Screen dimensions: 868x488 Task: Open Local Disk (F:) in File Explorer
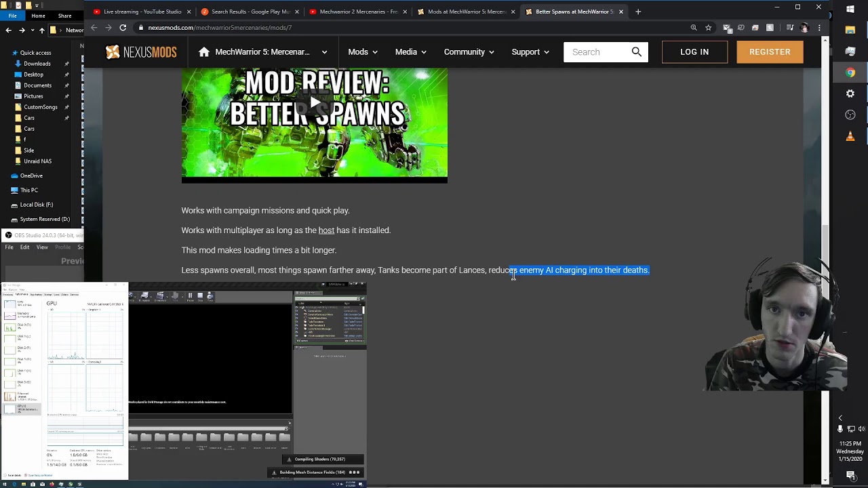coord(36,205)
